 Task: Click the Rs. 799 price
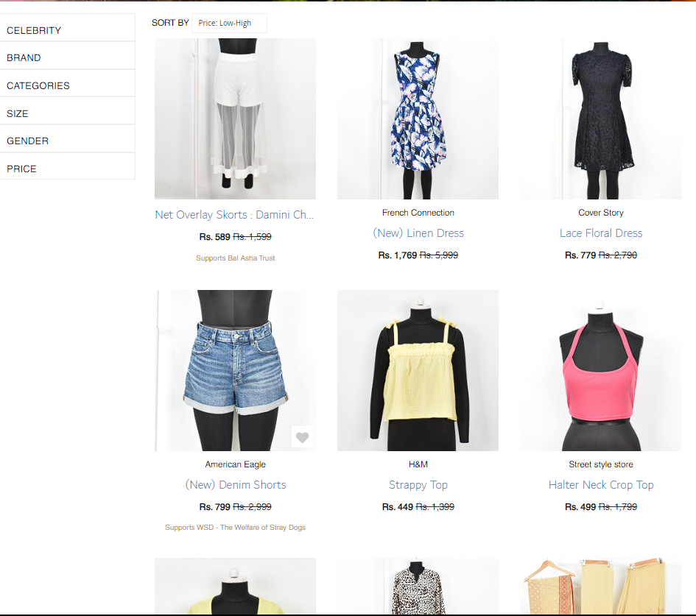coord(215,507)
